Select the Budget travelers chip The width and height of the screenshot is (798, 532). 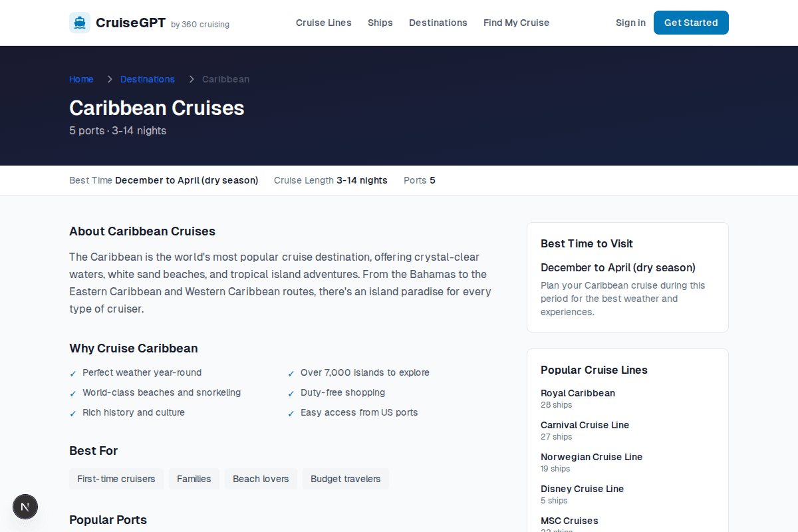coord(345,479)
